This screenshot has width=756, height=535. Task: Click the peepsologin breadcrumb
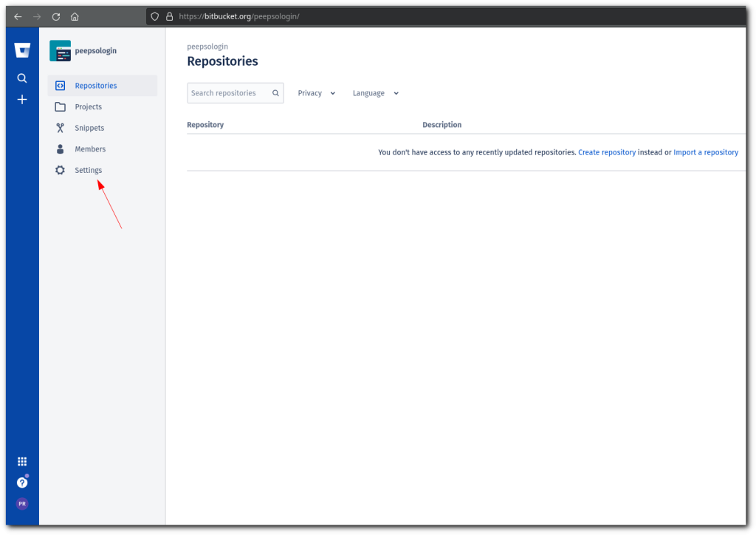click(207, 46)
